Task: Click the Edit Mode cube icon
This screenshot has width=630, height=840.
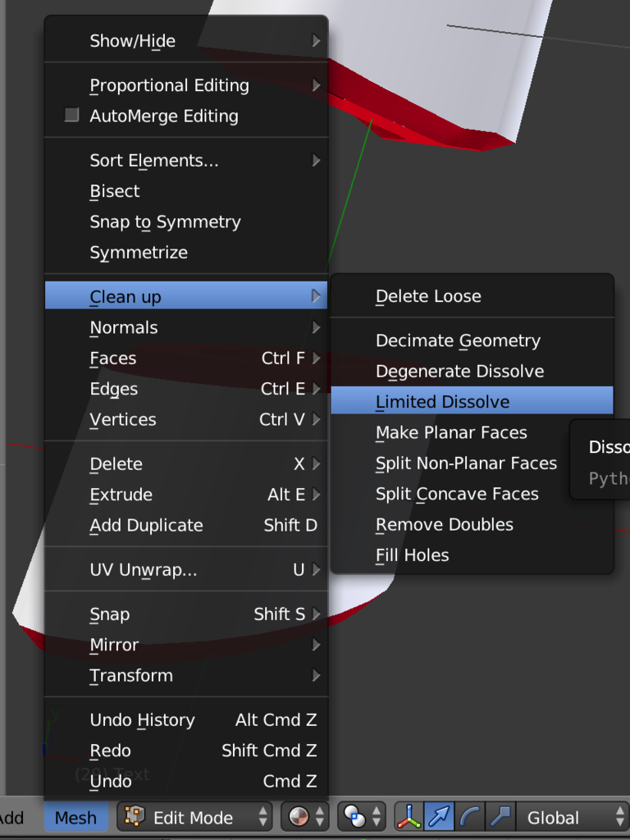Action: (x=135, y=817)
